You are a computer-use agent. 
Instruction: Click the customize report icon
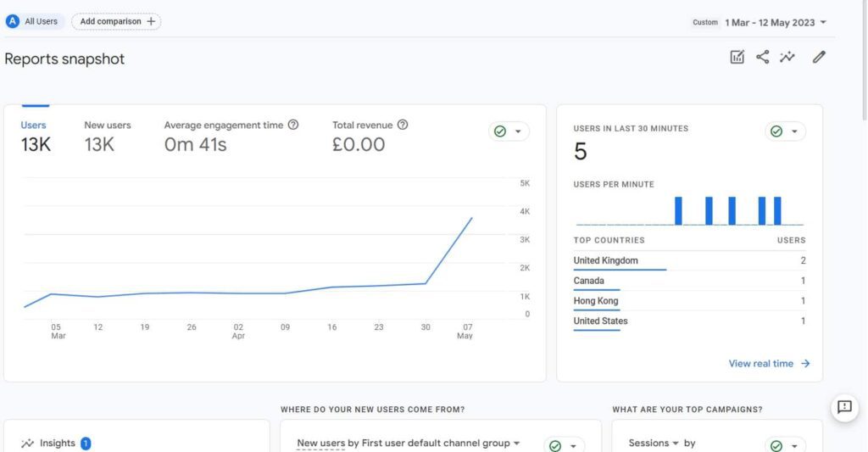pos(737,58)
